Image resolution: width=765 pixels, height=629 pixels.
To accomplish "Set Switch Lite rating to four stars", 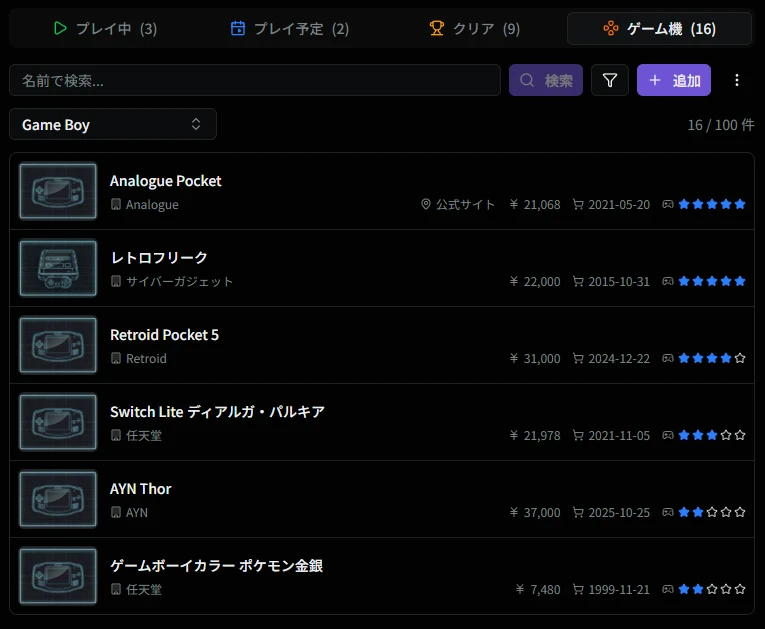I will pyautogui.click(x=726, y=435).
